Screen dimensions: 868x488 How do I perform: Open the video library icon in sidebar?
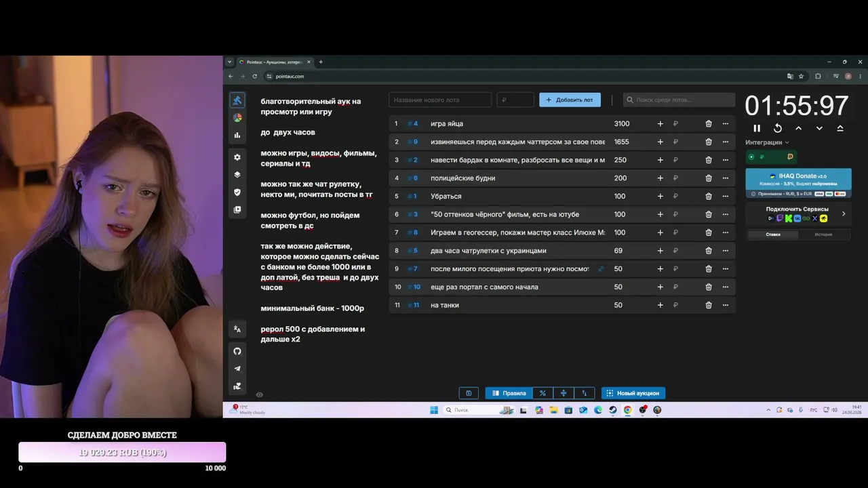(237, 209)
